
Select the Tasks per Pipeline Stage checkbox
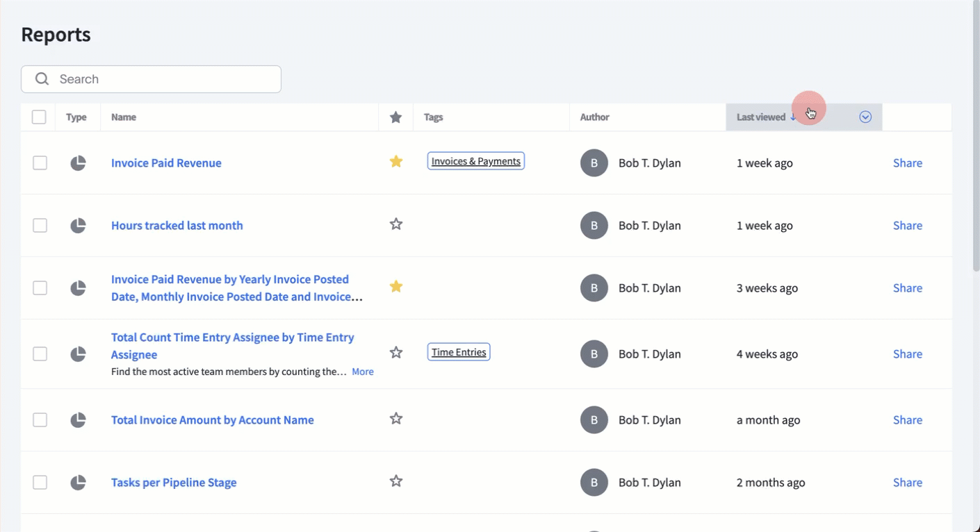(x=40, y=483)
